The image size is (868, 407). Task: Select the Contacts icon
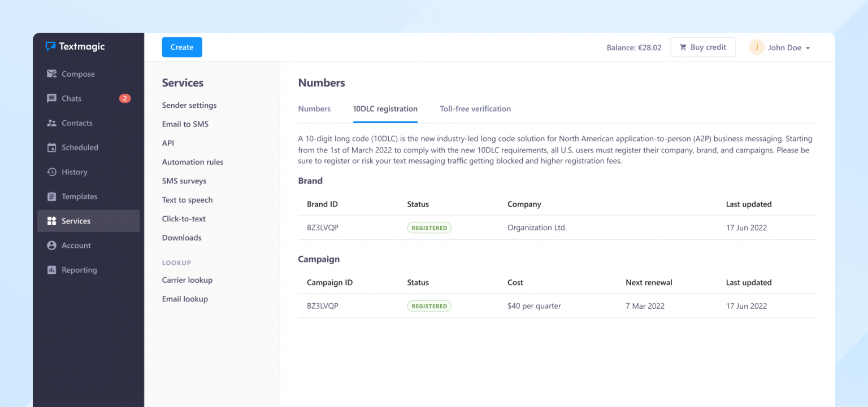pyautogui.click(x=52, y=123)
